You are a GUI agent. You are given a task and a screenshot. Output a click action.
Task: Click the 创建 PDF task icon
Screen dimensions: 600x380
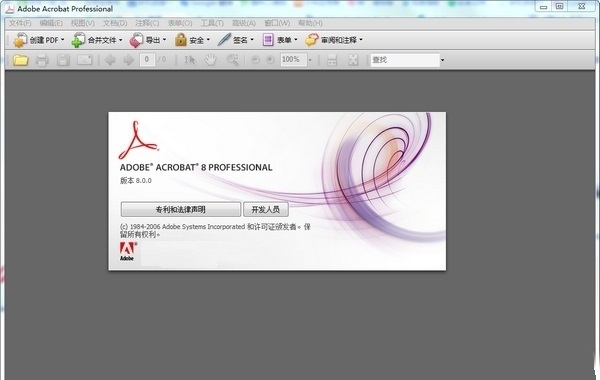20,40
